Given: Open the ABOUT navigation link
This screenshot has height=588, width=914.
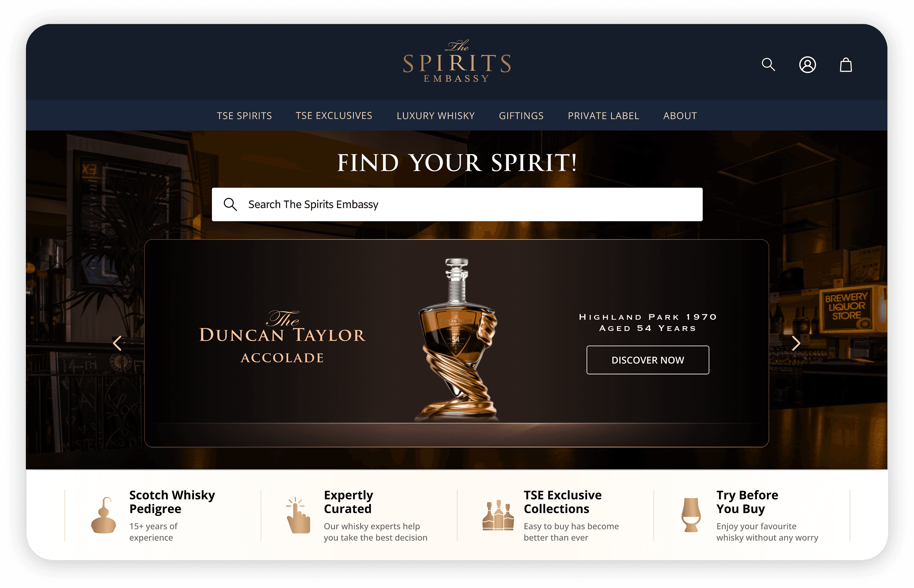Looking at the screenshot, I should coord(680,116).
